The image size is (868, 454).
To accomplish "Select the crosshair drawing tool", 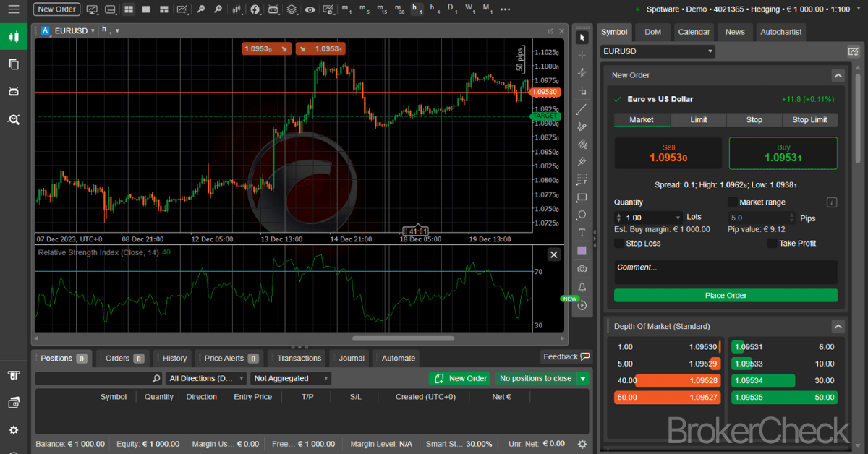I will [582, 55].
